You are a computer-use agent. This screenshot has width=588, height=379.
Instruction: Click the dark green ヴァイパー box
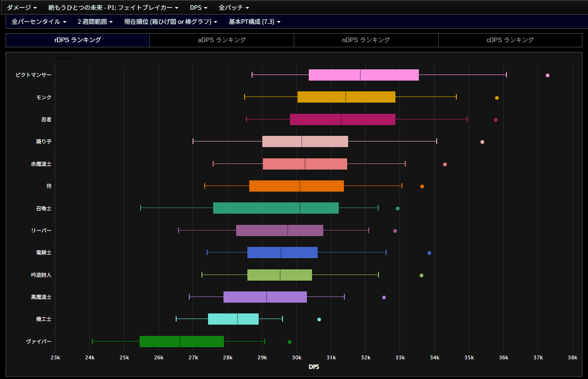pyautogui.click(x=181, y=342)
